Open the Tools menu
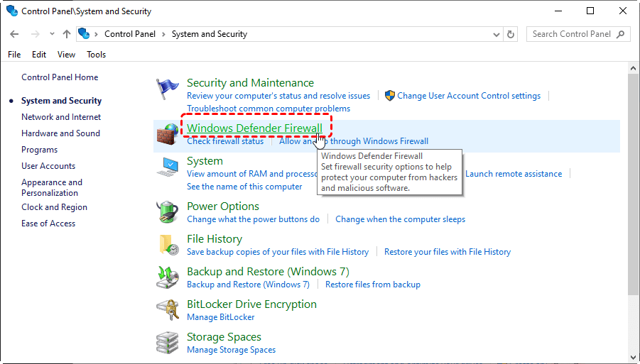This screenshot has width=640, height=364. click(x=96, y=55)
